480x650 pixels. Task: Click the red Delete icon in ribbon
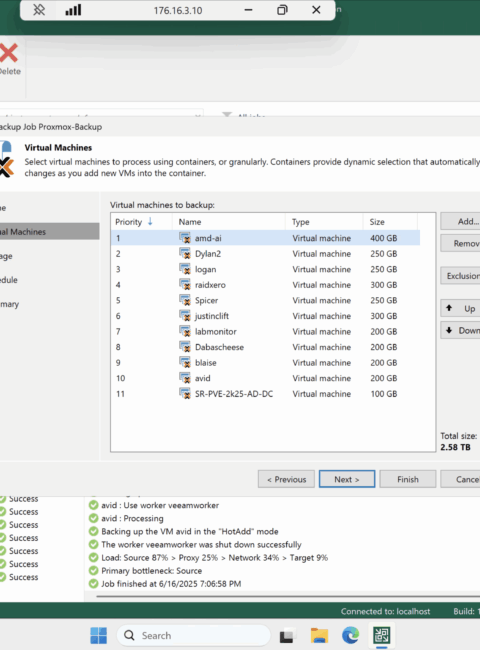click(x=8, y=53)
